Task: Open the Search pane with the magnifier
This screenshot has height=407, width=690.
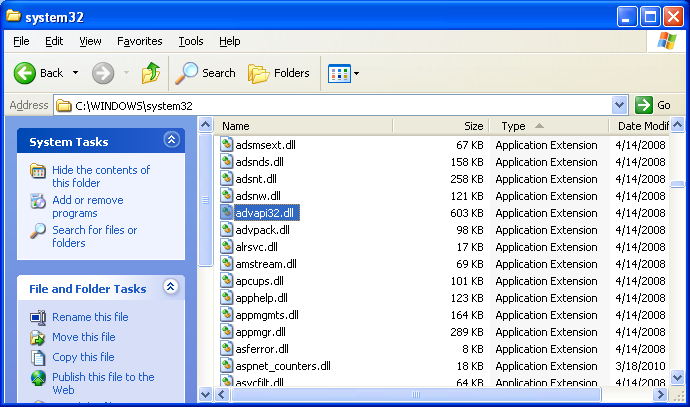Action: (x=187, y=73)
